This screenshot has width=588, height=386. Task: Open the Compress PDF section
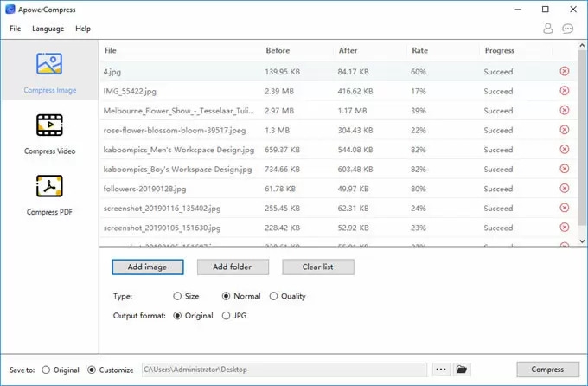[x=49, y=196]
